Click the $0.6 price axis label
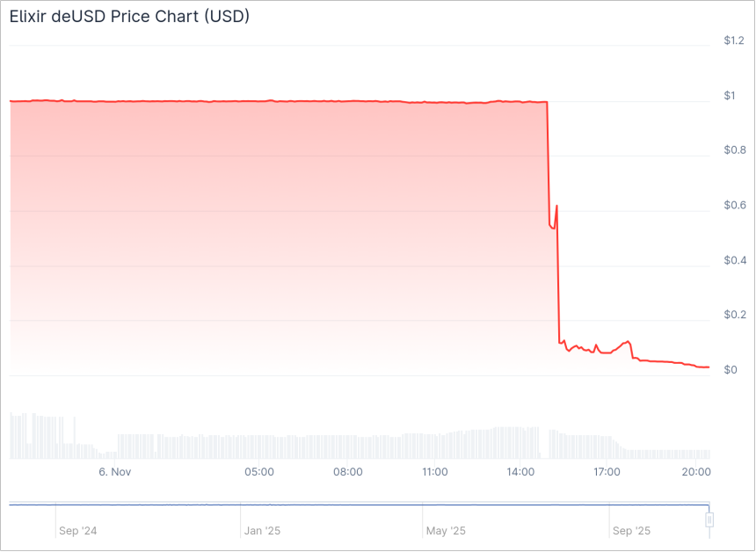 734,206
